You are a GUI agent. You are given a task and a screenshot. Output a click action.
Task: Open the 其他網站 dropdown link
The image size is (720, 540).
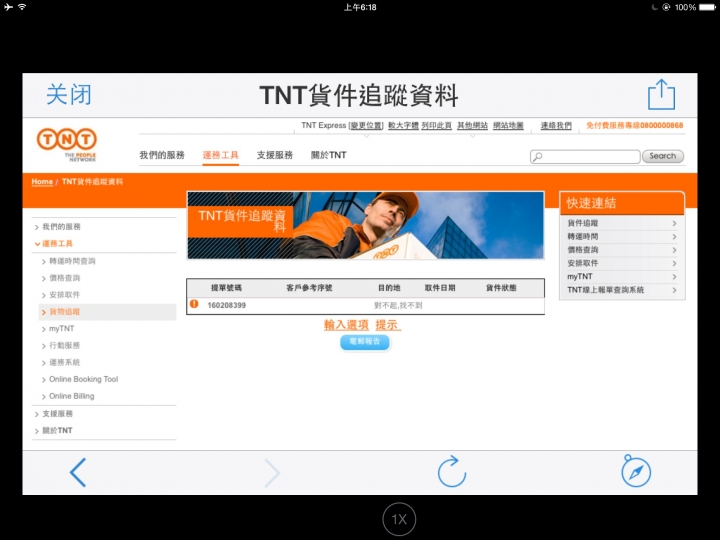(x=472, y=125)
